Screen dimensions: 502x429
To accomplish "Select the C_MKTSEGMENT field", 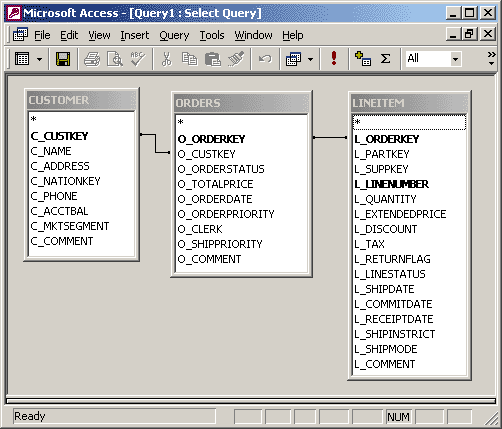I will [82, 226].
